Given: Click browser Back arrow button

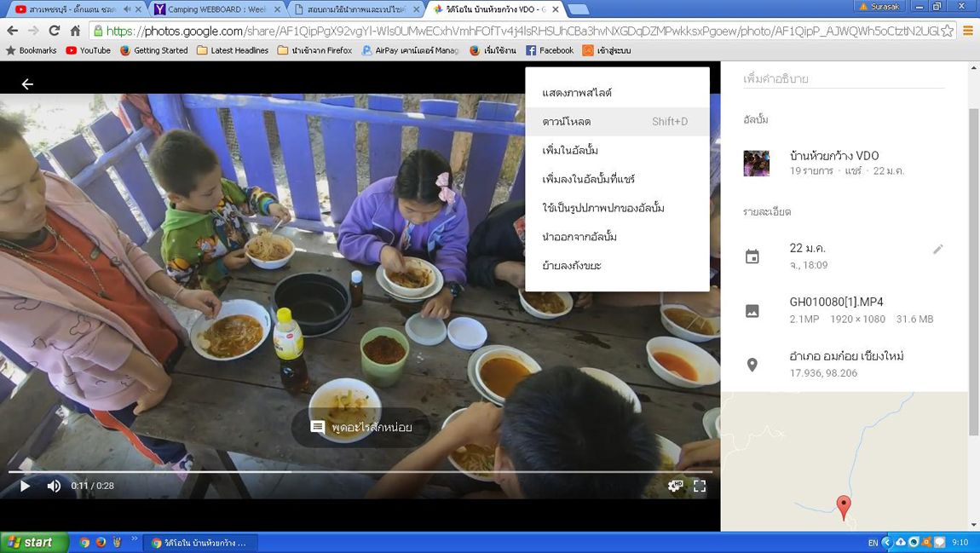Looking at the screenshot, I should pyautogui.click(x=13, y=31).
